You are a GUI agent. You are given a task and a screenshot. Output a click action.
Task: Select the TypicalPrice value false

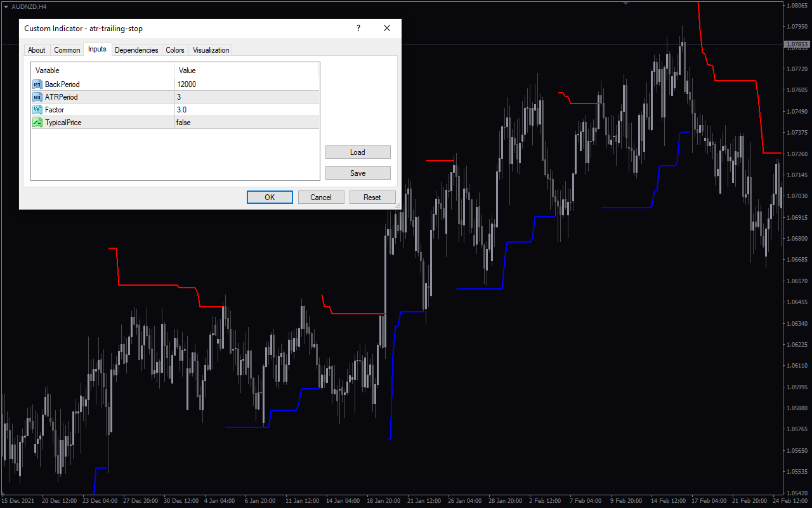click(x=183, y=123)
